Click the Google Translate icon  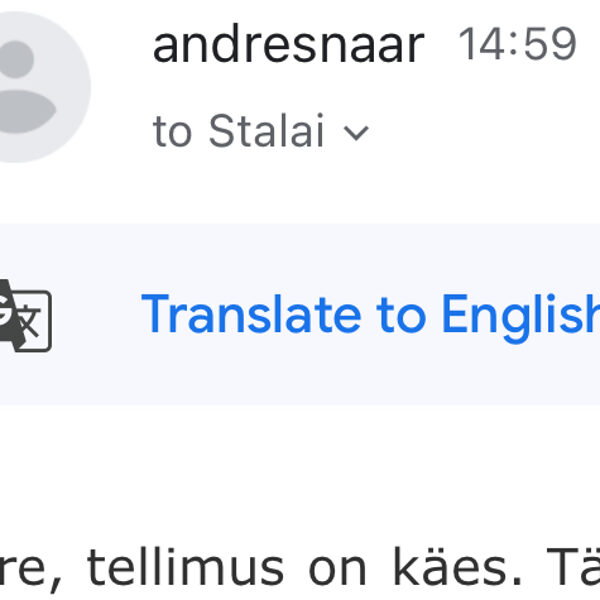click(x=24, y=314)
